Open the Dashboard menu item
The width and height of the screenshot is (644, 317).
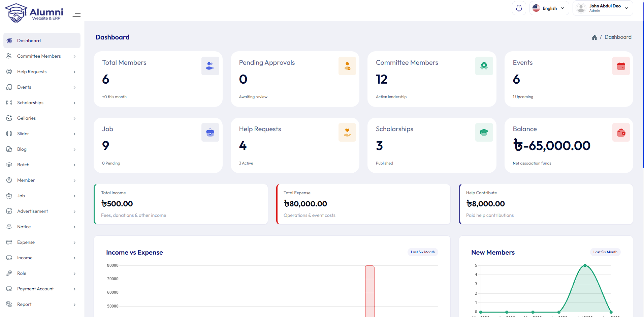coord(42,40)
